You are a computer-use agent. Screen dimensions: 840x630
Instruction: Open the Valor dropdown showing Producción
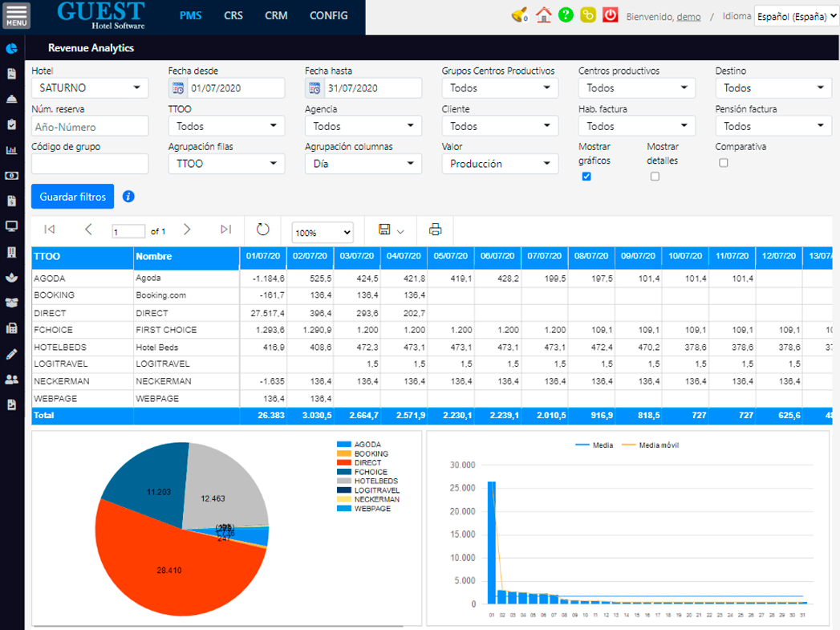click(500, 164)
